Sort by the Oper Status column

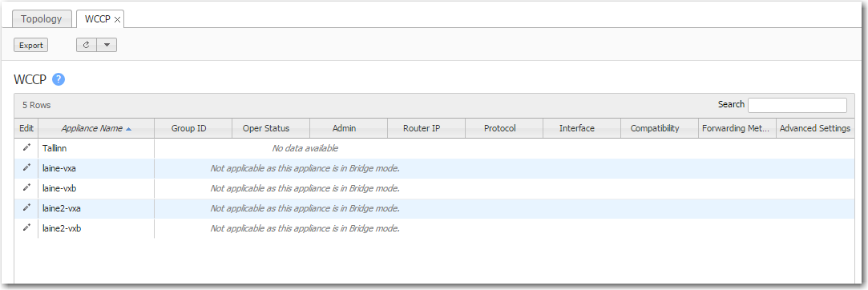(x=271, y=128)
